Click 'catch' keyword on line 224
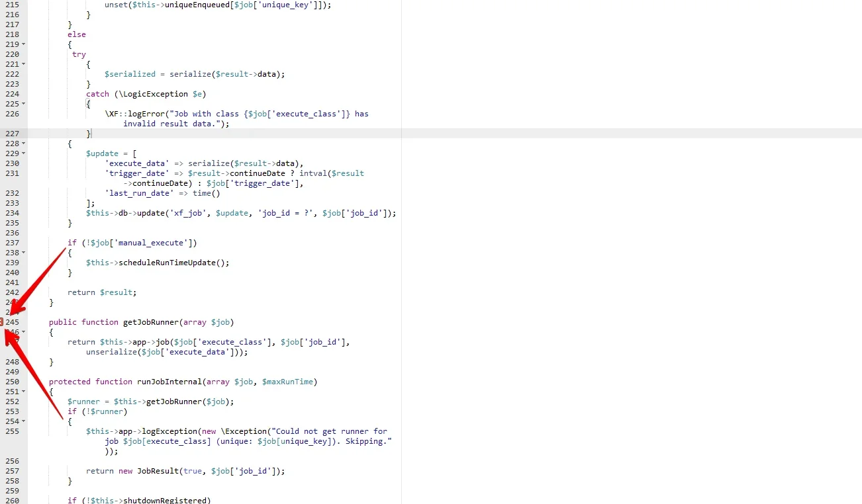Viewport: 862px width, 504px height. (97, 94)
